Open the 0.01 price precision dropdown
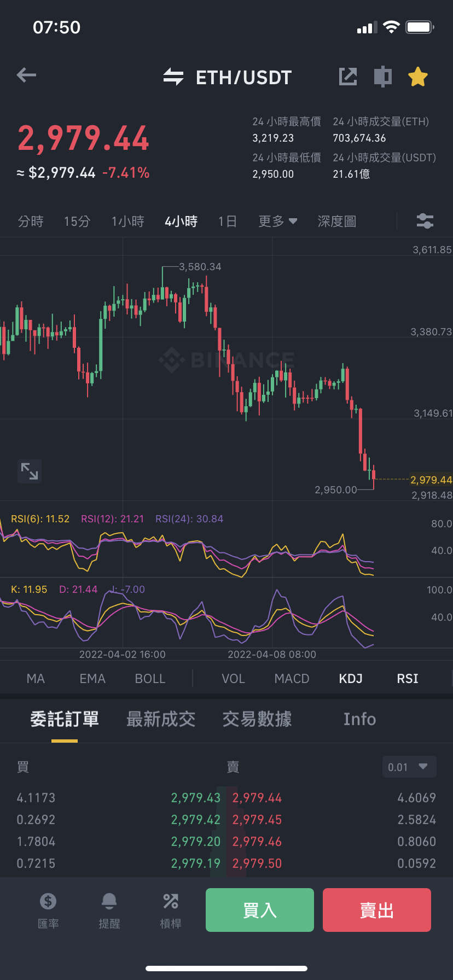The height and width of the screenshot is (980, 453). click(409, 767)
